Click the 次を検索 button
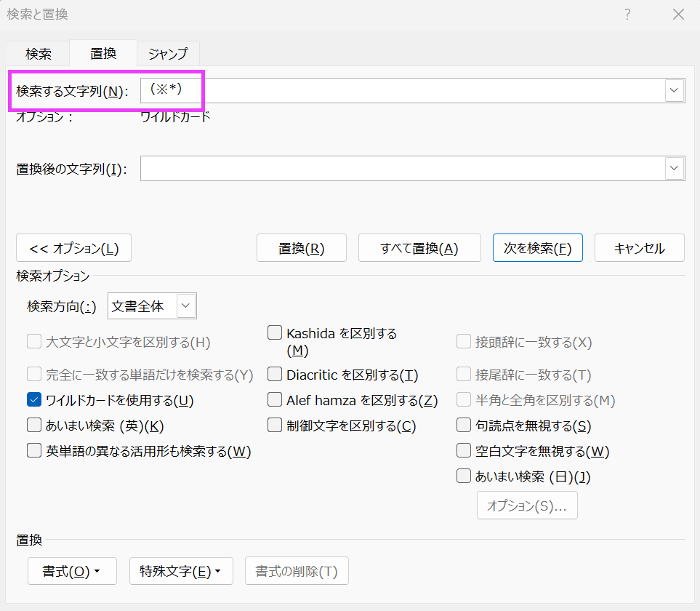Image resolution: width=700 pixels, height=611 pixels. point(537,248)
